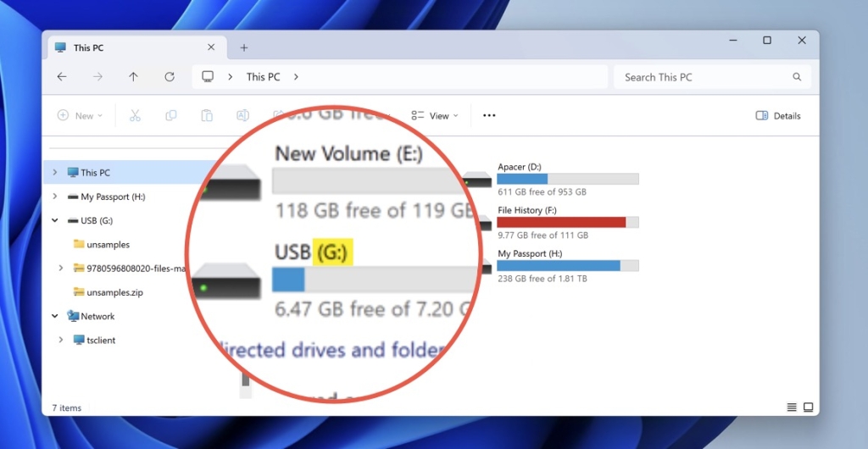Image resolution: width=868 pixels, height=449 pixels.
Task: Switch to details list layout icon
Action: point(793,407)
